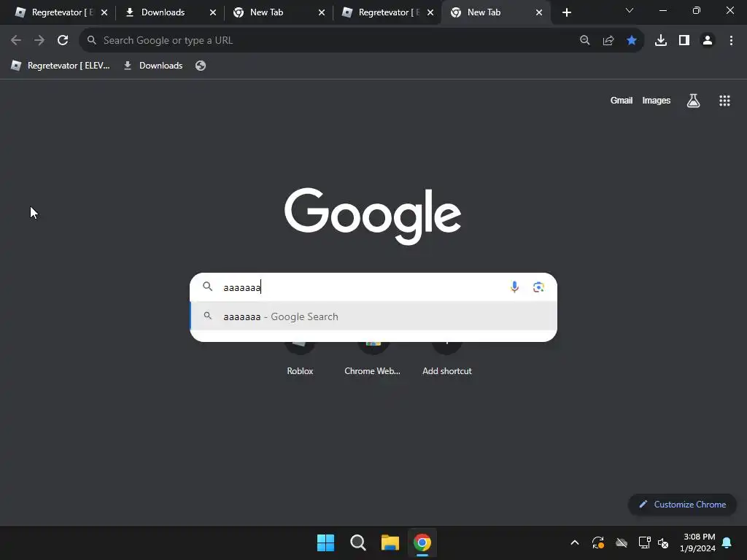The width and height of the screenshot is (747, 560).
Task: Start voice search with microphone
Action: coord(514,287)
